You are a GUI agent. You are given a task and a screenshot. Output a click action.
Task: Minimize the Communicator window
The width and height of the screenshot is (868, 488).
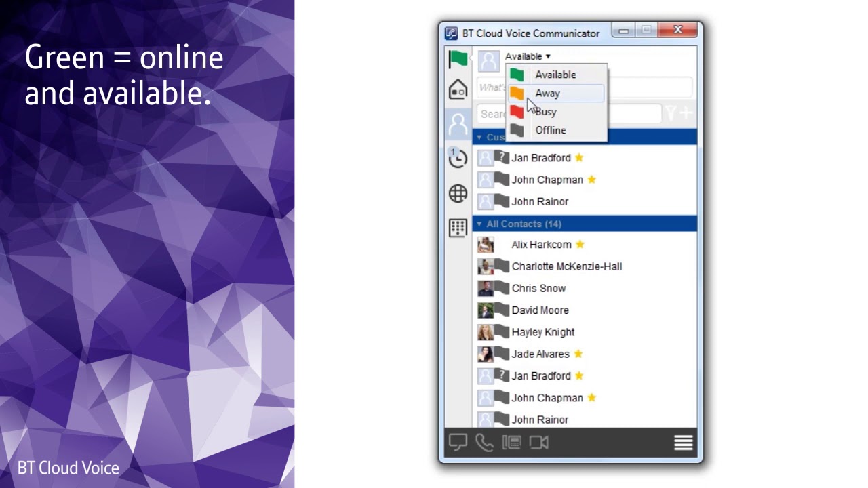tap(624, 30)
